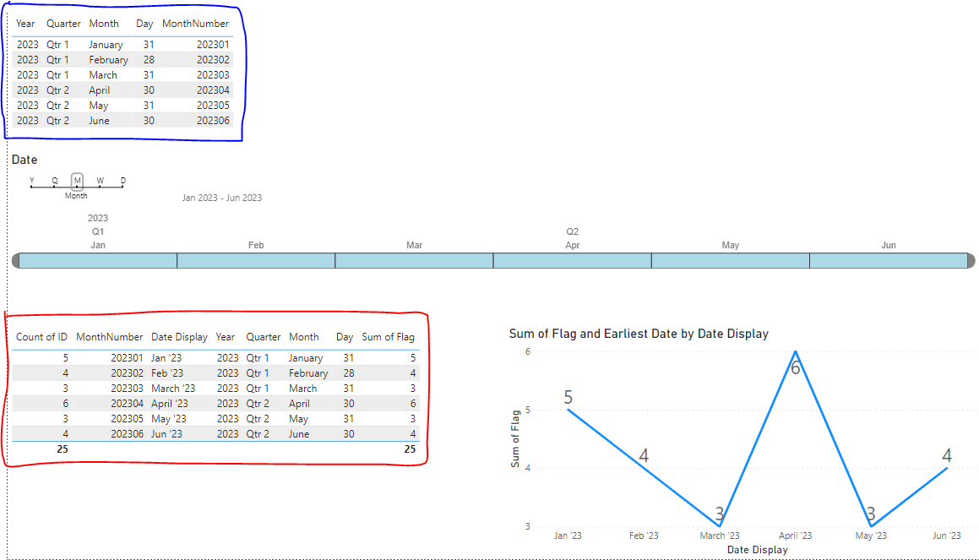Image resolution: width=979 pixels, height=560 pixels.
Task: Select the W granularity on timeline slicer
Action: tap(100, 181)
